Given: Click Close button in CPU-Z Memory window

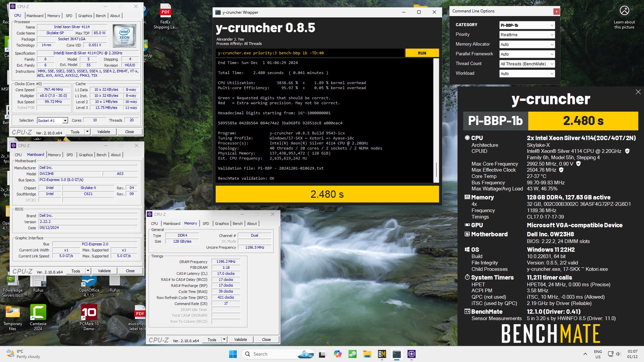Looking at the screenshot, I should (266, 340).
